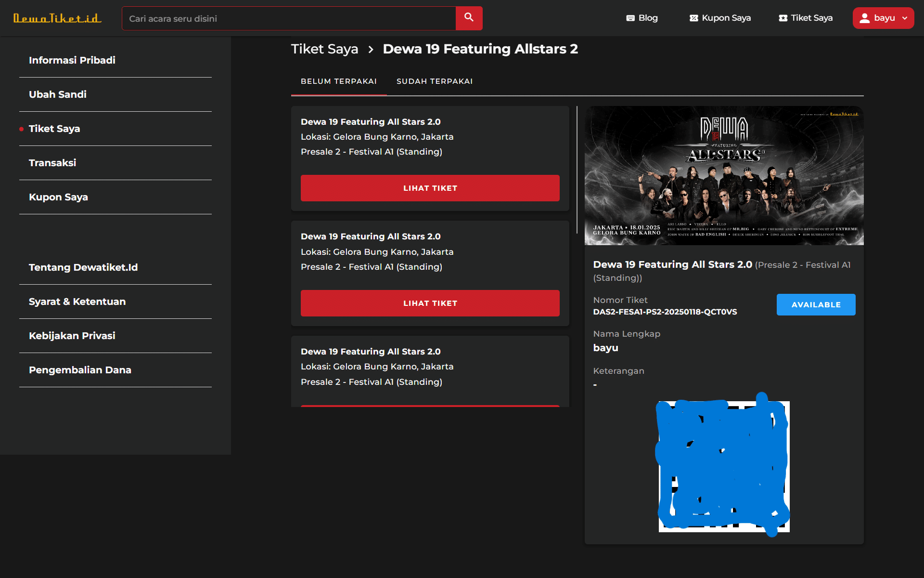The width and height of the screenshot is (924, 578).
Task: Click the coupon icon beside Kupon Saya
Action: tap(693, 18)
